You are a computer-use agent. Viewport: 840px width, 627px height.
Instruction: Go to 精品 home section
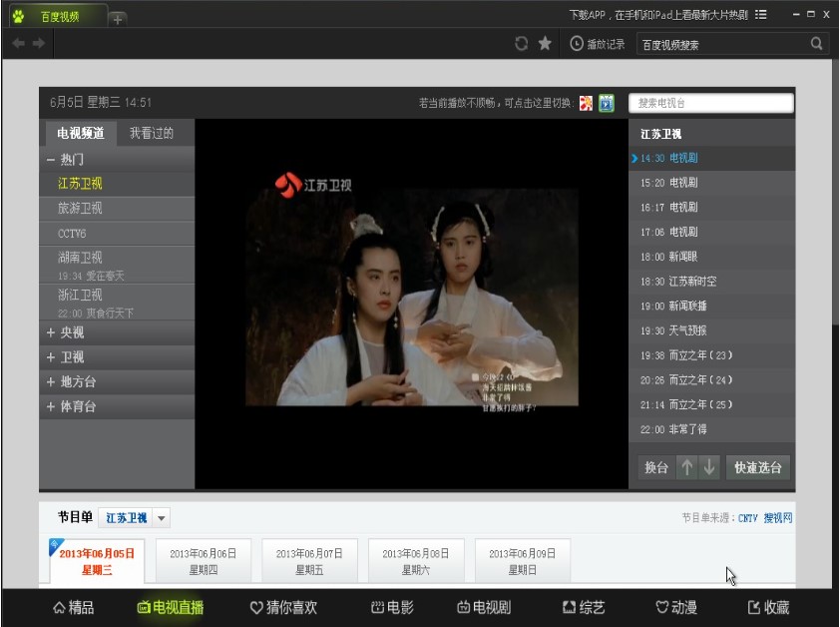click(x=74, y=608)
